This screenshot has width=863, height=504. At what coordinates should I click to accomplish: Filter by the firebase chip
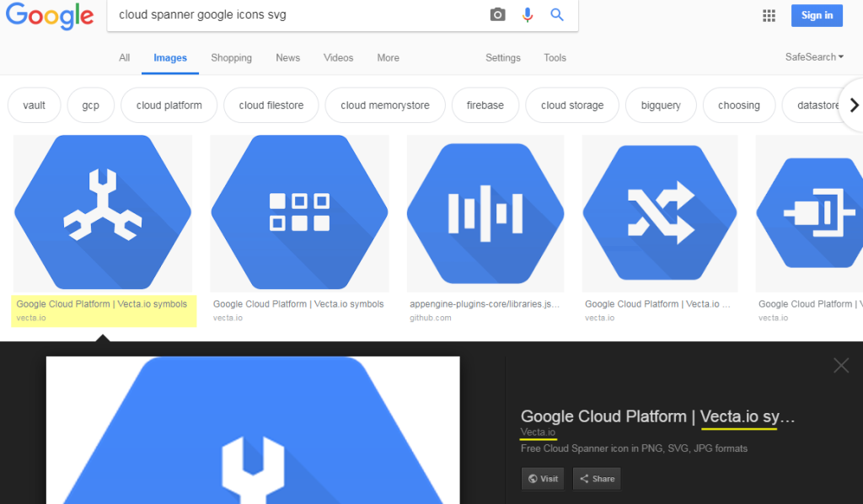(485, 105)
